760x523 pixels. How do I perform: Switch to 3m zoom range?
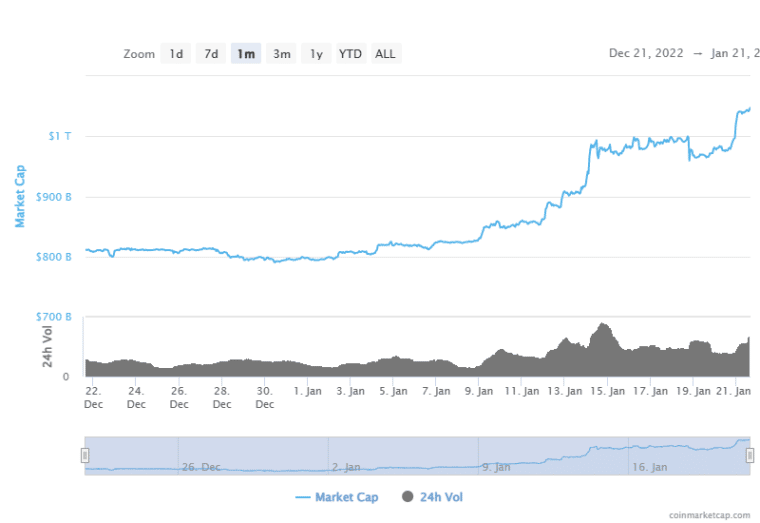click(x=282, y=54)
